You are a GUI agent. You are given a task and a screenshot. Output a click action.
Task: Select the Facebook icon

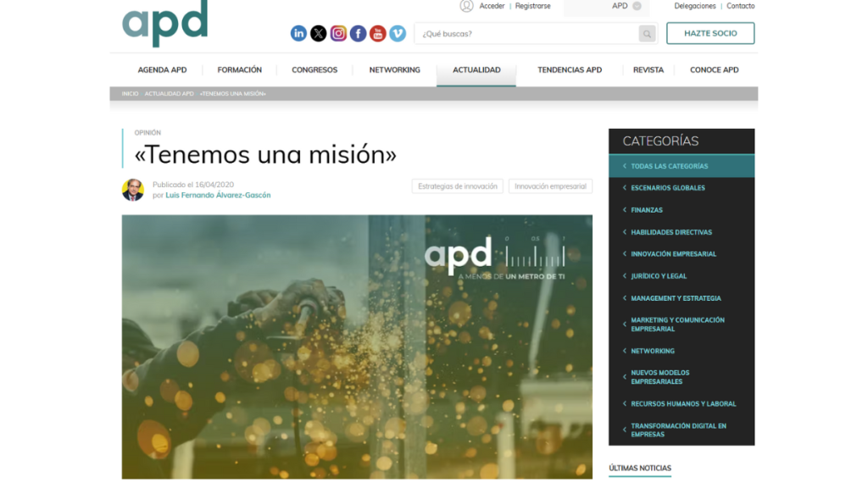(x=358, y=33)
